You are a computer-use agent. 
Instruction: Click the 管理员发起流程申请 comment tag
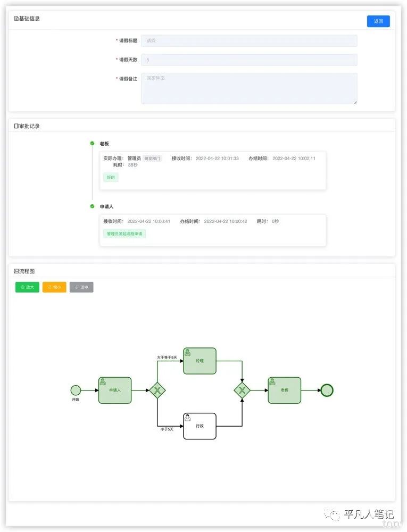[x=124, y=234]
